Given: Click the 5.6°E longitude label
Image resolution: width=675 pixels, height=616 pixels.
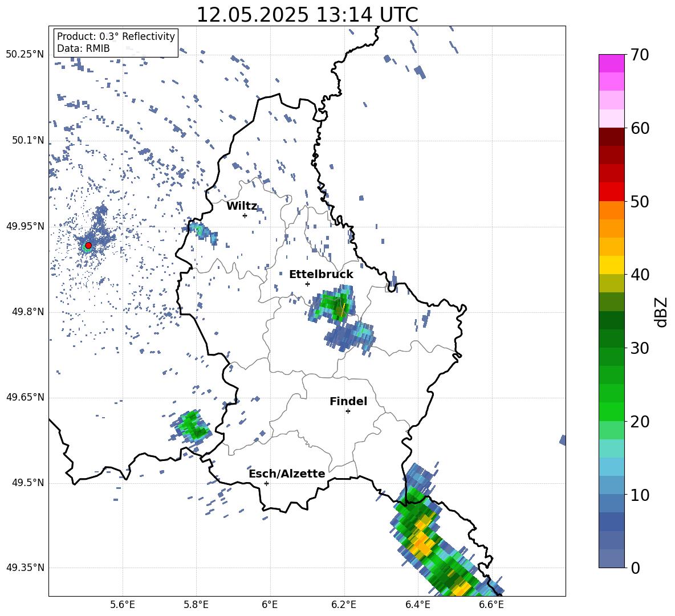Looking at the screenshot, I should [x=123, y=605].
